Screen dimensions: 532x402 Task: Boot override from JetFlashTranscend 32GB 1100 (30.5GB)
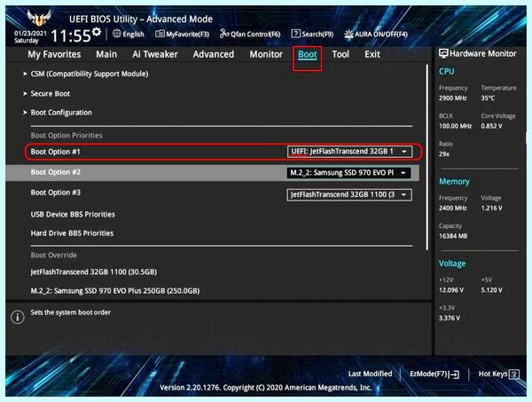coord(94,272)
